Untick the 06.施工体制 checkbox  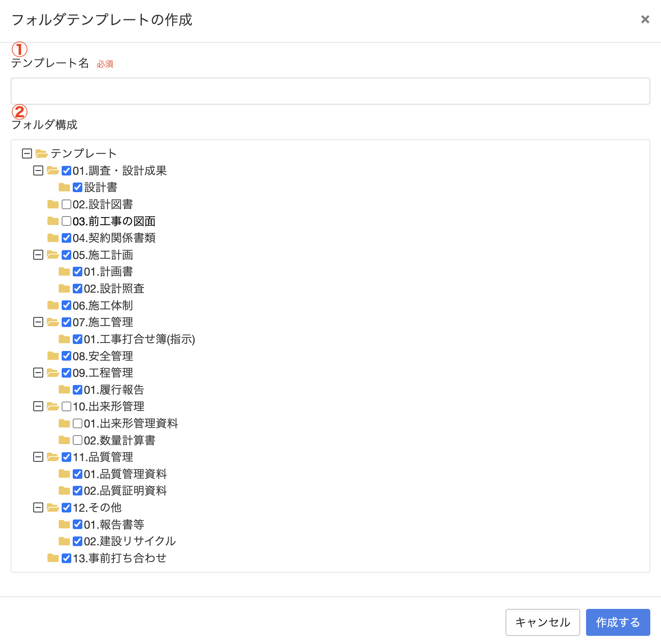pos(66,305)
